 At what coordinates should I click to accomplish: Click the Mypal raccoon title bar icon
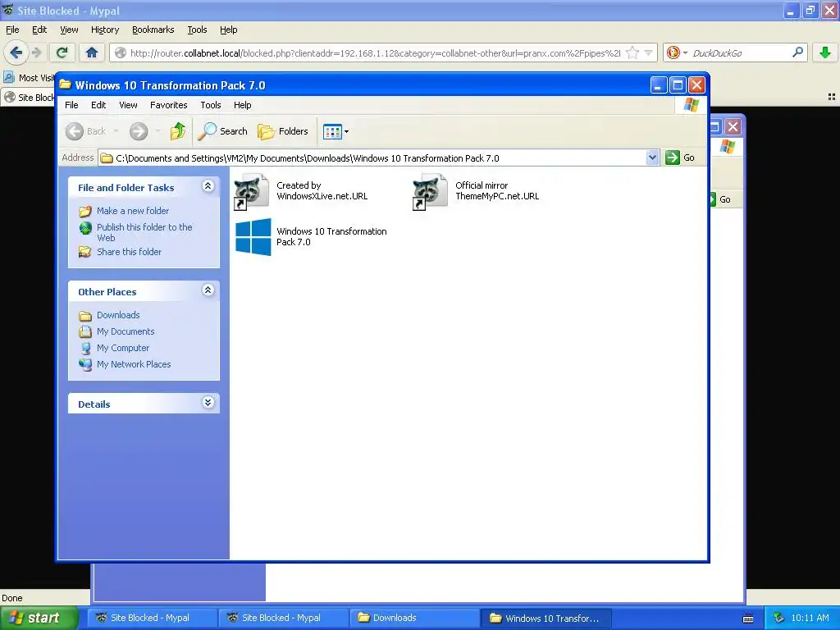point(7,10)
